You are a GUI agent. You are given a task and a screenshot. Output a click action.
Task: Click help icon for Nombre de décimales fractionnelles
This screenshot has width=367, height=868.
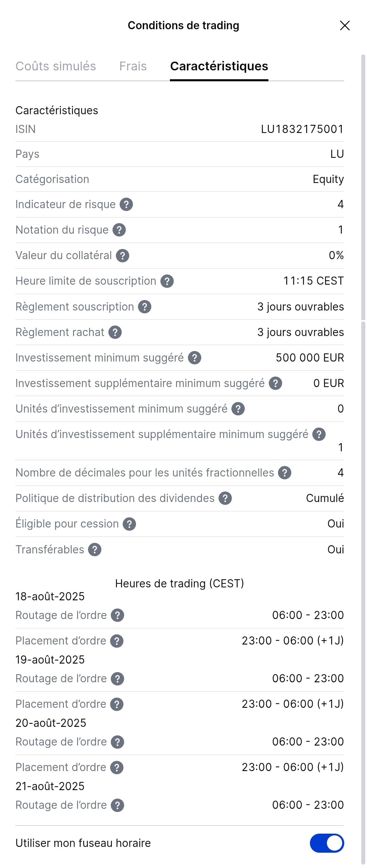coord(284,473)
